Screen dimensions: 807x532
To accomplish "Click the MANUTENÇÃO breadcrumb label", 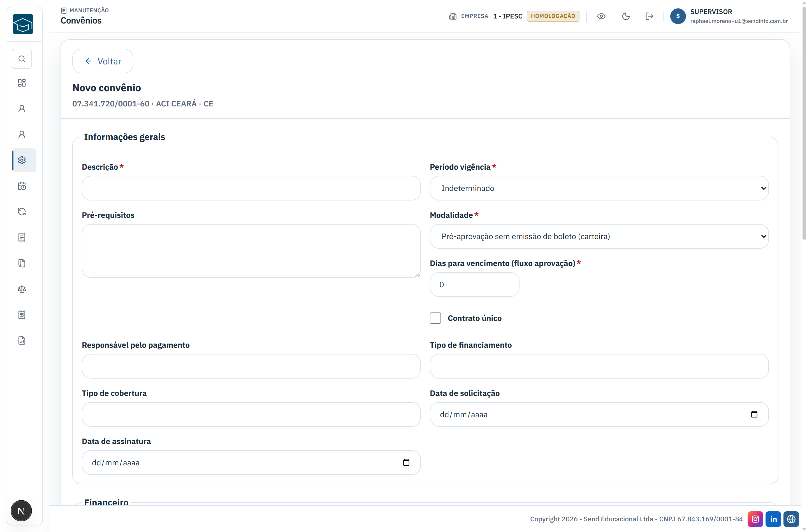I will pyautogui.click(x=89, y=11).
